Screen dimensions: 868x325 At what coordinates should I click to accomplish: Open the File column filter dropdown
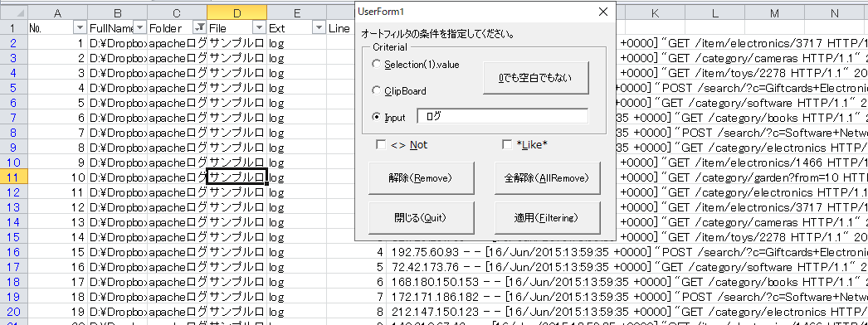click(260, 27)
